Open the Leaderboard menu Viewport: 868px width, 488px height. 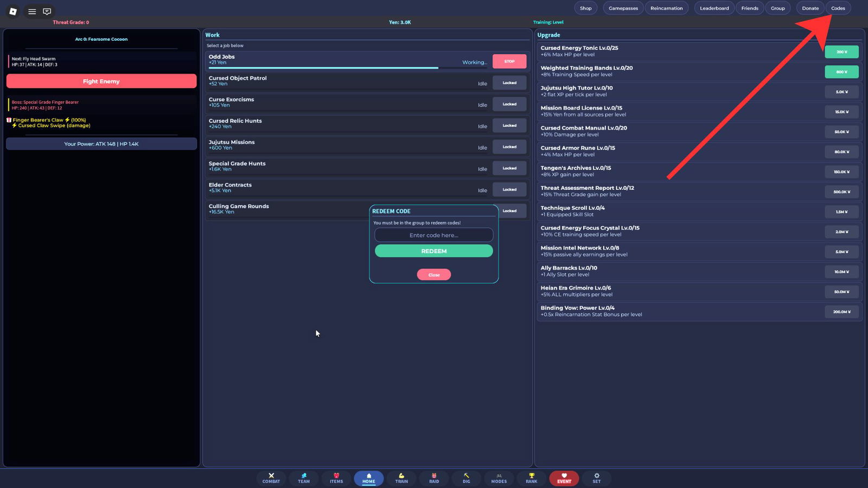[714, 8]
